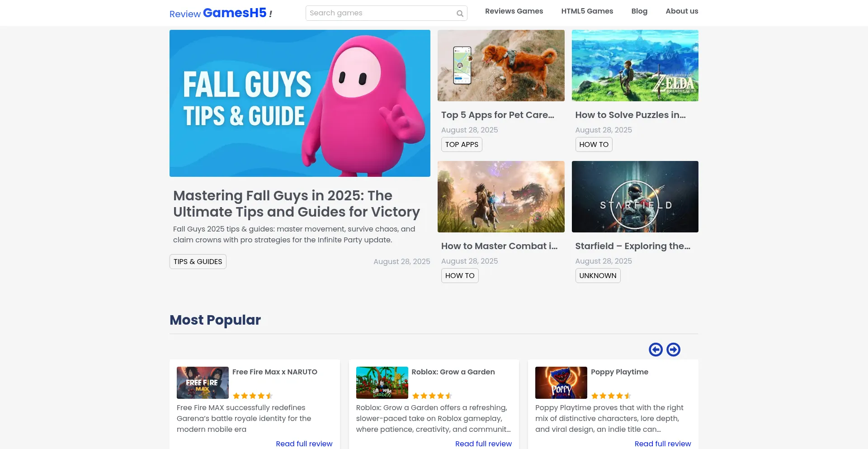Open Poppy Playtime game icon

coord(561,383)
